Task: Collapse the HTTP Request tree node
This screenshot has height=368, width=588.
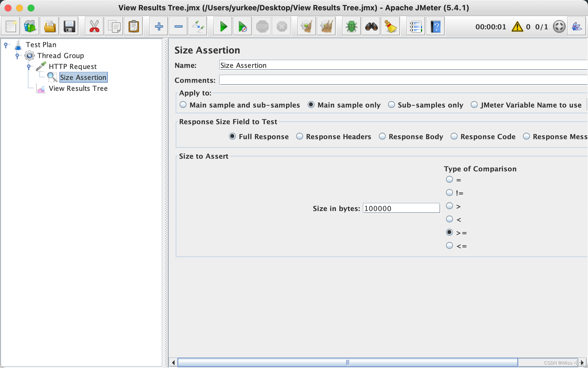Action: click(29, 67)
